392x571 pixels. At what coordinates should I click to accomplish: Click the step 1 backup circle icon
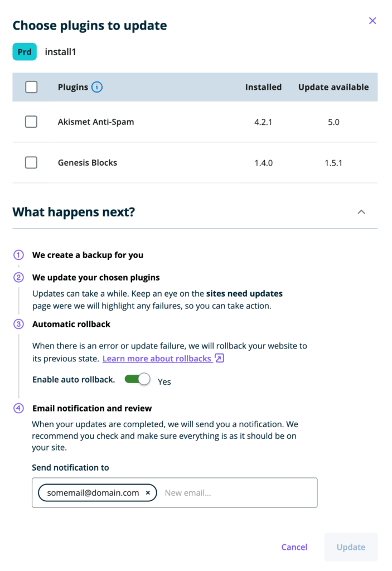19,255
